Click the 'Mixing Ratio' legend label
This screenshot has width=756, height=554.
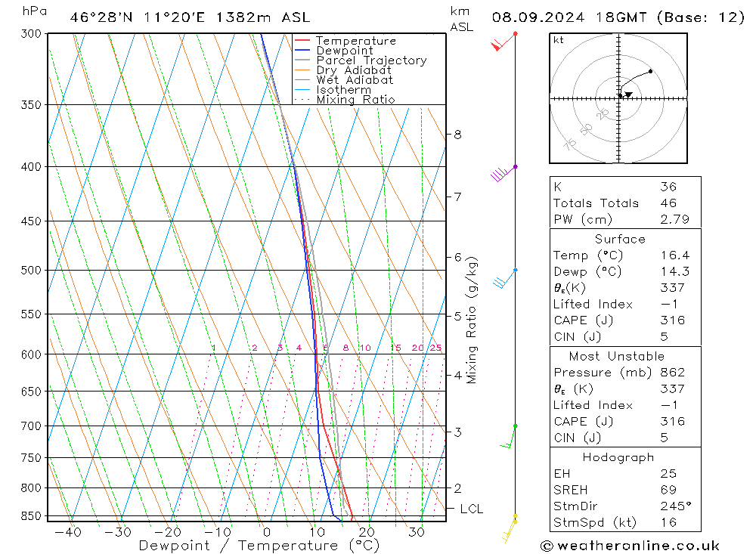click(x=355, y=99)
